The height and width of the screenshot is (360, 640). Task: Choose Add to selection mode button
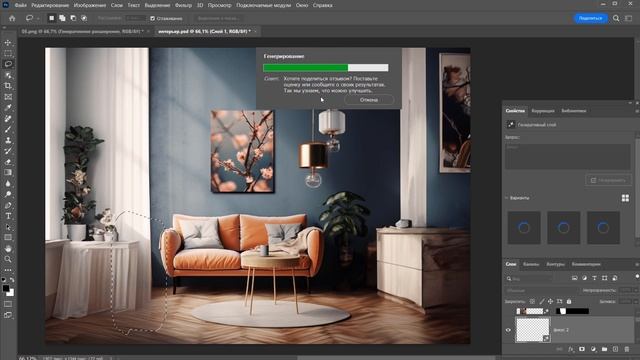(62, 18)
